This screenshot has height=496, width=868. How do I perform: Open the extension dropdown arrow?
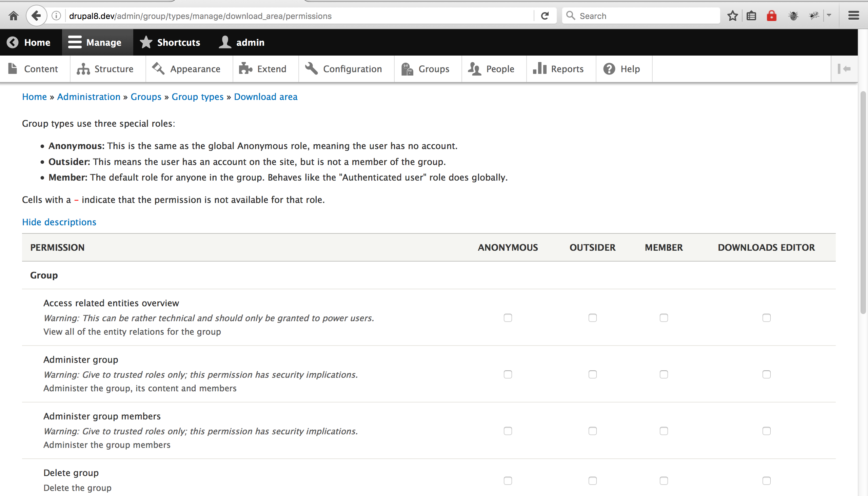[x=829, y=15]
